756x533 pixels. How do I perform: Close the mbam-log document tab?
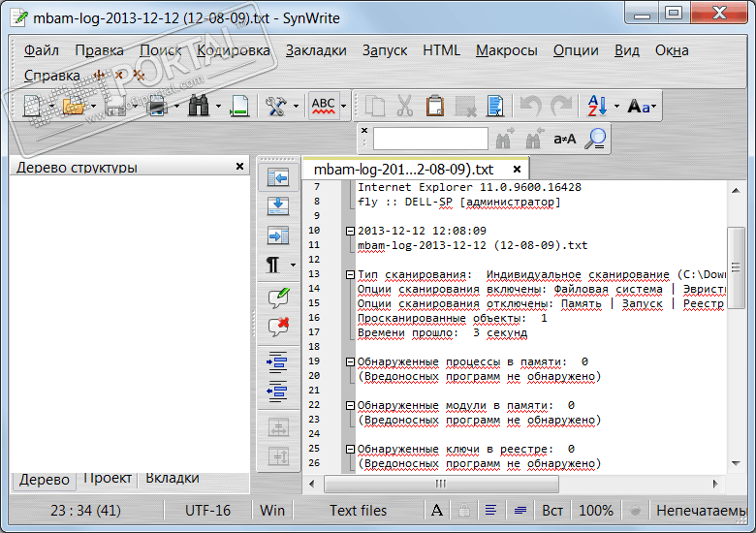517,170
